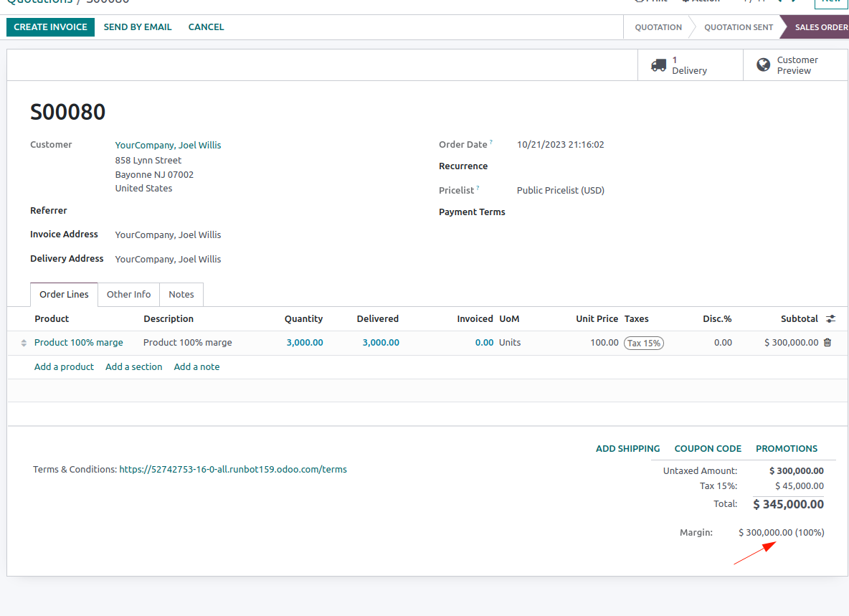
Task: Click the Units UoM cell
Action: tap(510, 343)
